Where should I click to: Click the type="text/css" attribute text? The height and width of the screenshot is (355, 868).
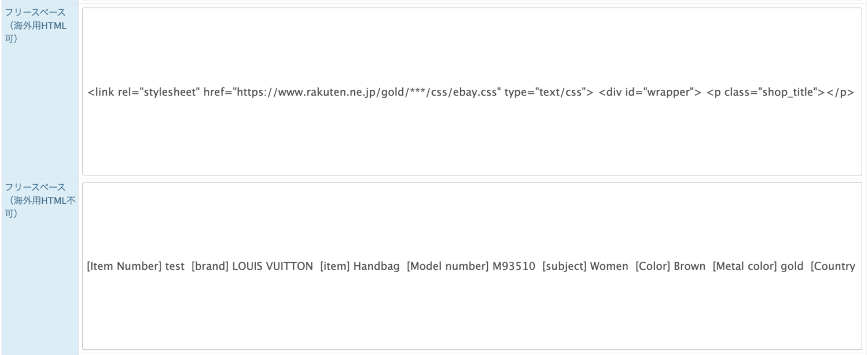(x=546, y=92)
